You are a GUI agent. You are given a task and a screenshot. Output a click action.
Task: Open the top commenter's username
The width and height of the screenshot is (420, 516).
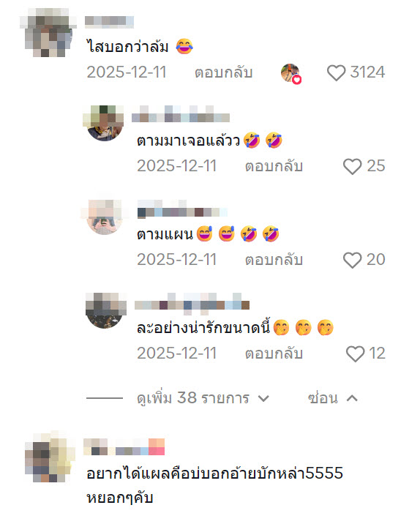(109, 21)
